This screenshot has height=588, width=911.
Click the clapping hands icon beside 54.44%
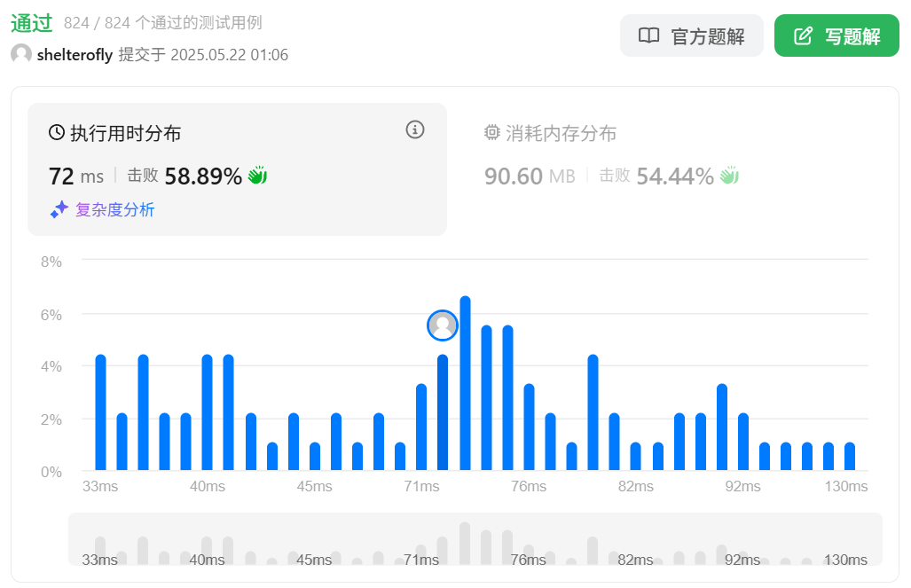(x=729, y=175)
